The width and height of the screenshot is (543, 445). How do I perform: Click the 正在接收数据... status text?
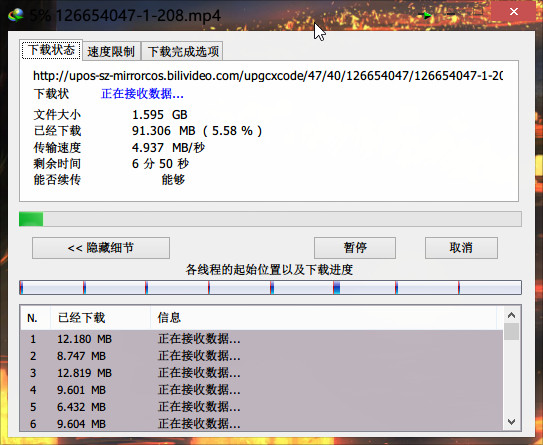click(x=142, y=94)
